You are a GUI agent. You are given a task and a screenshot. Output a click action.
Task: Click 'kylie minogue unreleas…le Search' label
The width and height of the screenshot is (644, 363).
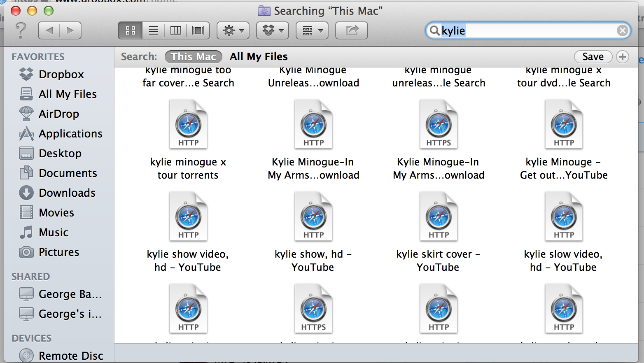pos(439,77)
